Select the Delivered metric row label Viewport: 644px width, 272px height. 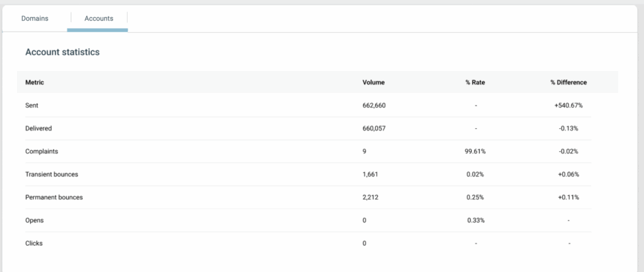pos(38,128)
